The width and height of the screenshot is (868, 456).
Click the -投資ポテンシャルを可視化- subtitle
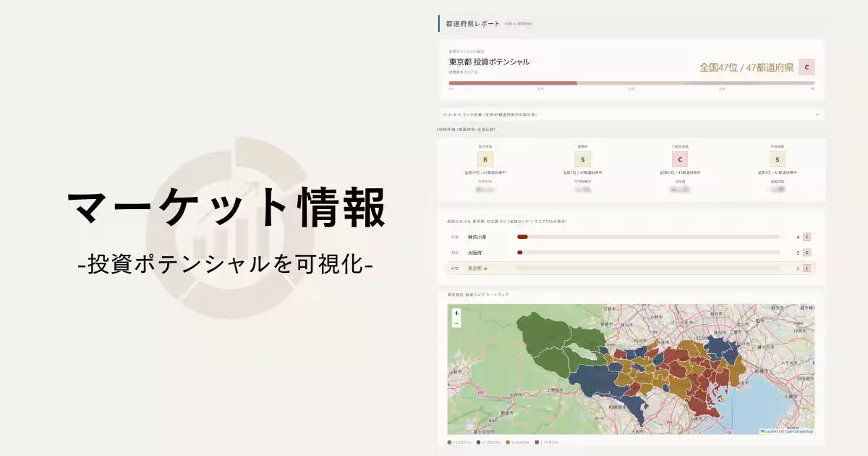[225, 265]
